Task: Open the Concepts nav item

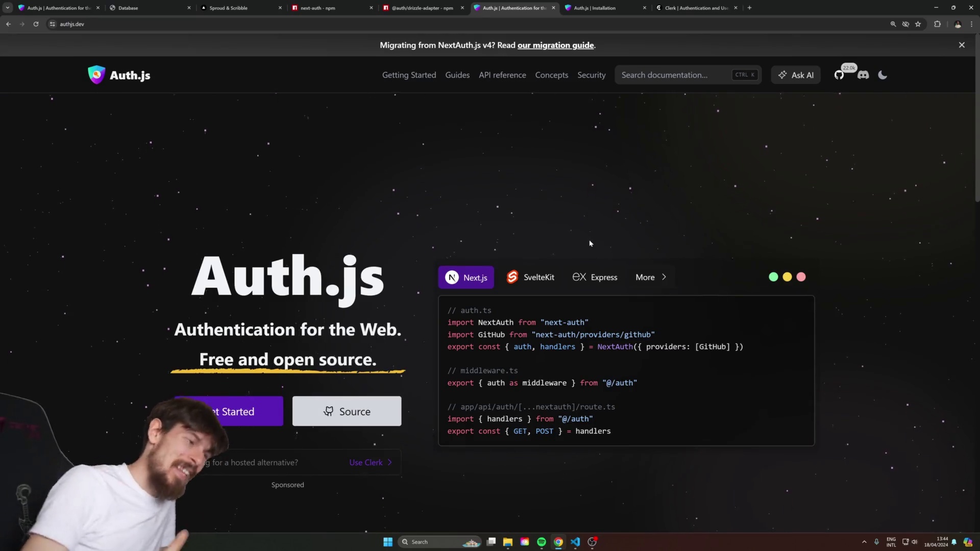Action: point(551,75)
